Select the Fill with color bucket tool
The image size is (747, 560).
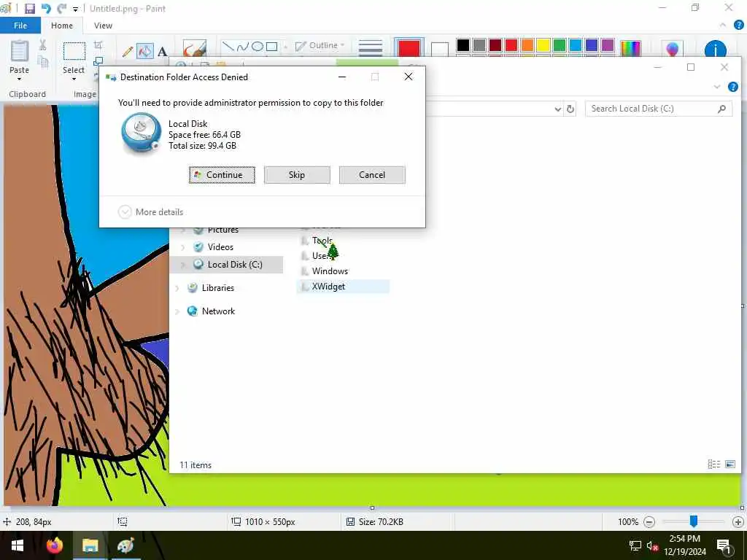pyautogui.click(x=145, y=51)
